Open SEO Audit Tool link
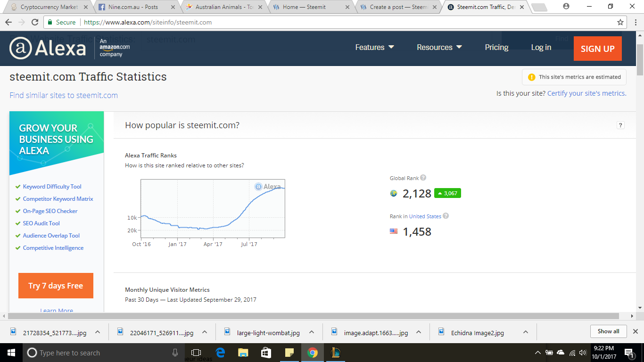Image resolution: width=644 pixels, height=362 pixels. (x=41, y=223)
